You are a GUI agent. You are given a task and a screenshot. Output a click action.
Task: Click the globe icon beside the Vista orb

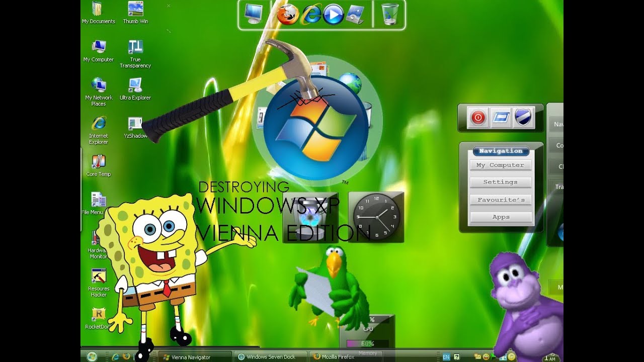point(350,83)
